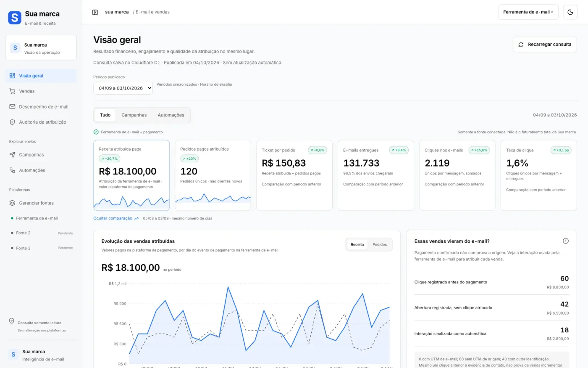Click the green check icon near 'Ferramenta de e-mail + pagamento'

[x=96, y=132]
